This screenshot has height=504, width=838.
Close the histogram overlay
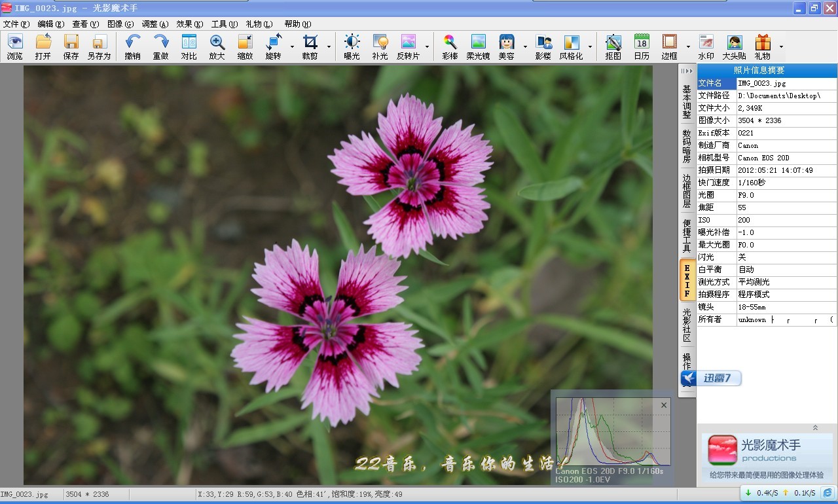[664, 405]
